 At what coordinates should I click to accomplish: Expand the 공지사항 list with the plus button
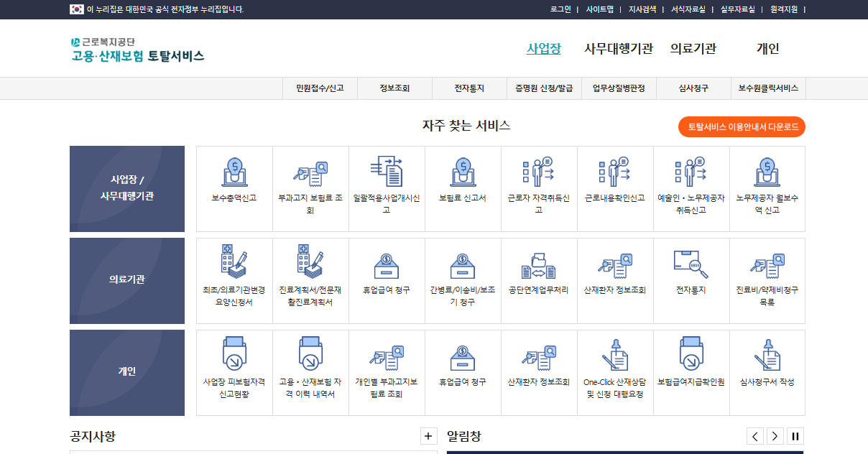point(428,435)
